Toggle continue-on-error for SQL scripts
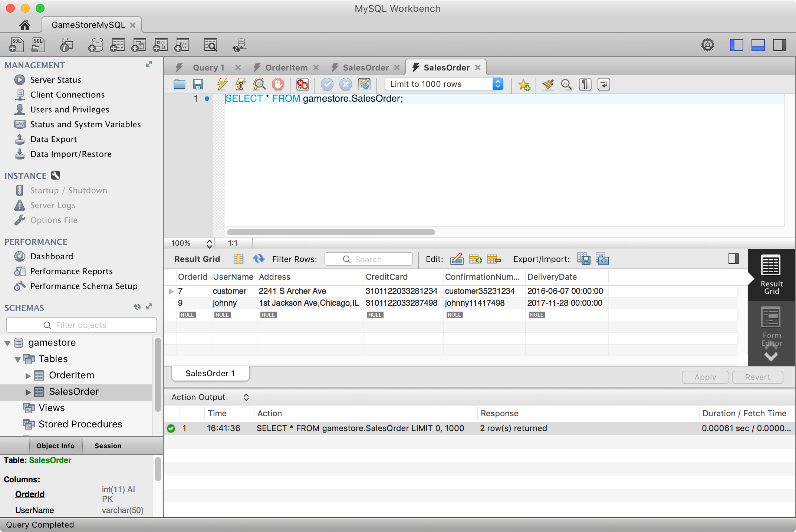Viewport: 796px width, 532px height. 302,84
